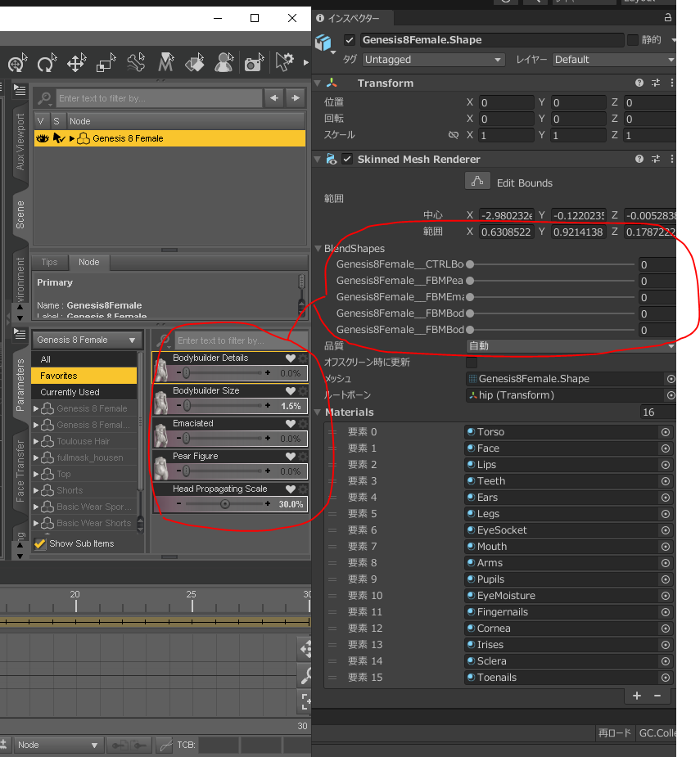Viewport: 700px width, 757px height.
Task: Switch to the Node tab
Action: pos(89,262)
